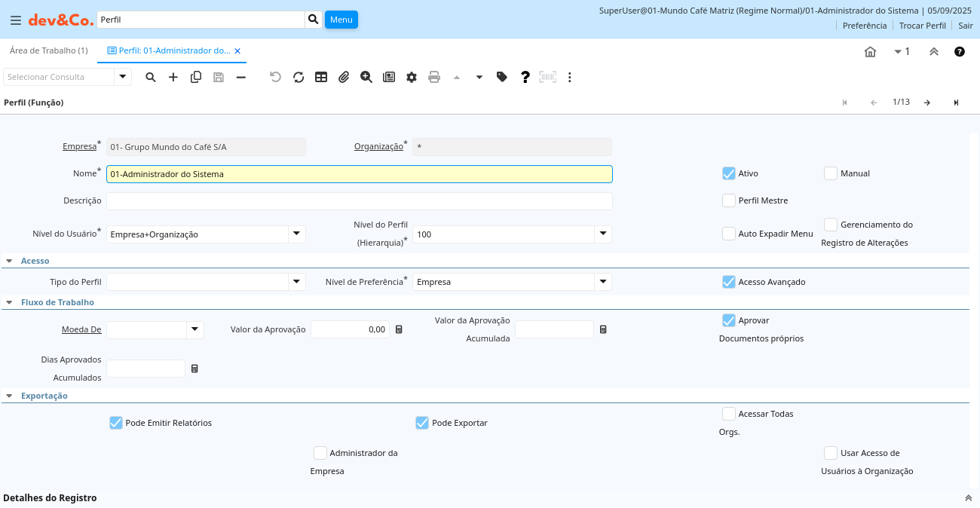
Task: Open the Nível do Usuário dropdown
Action: (297, 234)
